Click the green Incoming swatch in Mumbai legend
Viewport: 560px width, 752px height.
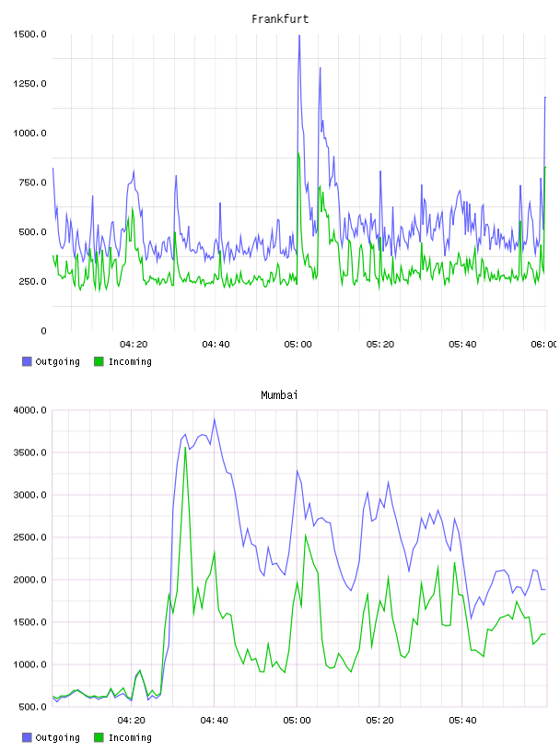tap(99, 737)
